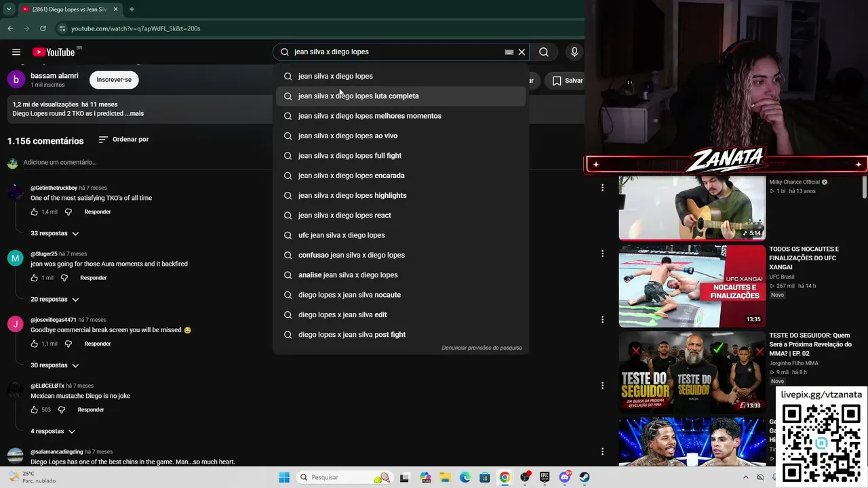
Task: Dislike the @ELØCELØTx comment
Action: [61, 410]
